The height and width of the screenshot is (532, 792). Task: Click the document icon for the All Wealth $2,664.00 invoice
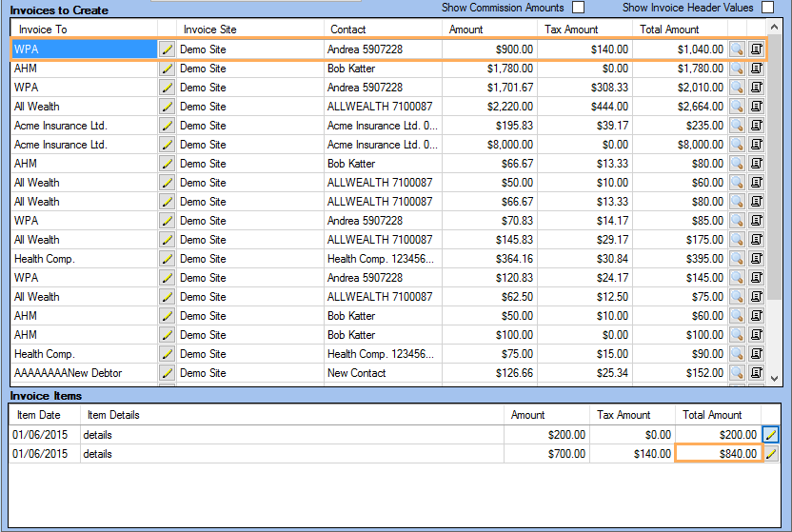(x=756, y=107)
